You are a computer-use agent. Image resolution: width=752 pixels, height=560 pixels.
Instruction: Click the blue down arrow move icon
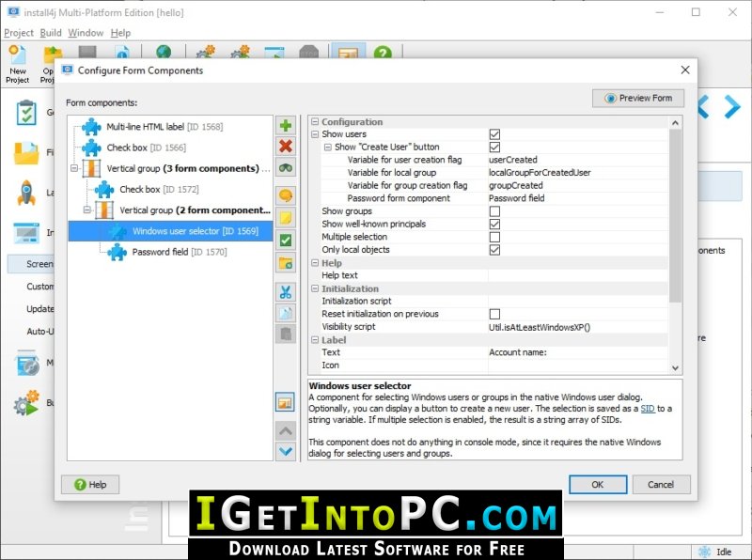(x=286, y=451)
